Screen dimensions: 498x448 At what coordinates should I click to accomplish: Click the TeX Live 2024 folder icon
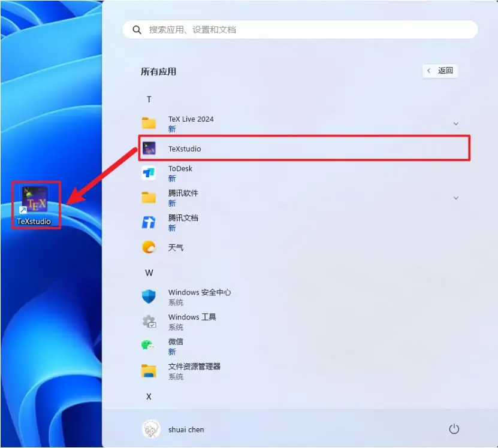point(149,123)
